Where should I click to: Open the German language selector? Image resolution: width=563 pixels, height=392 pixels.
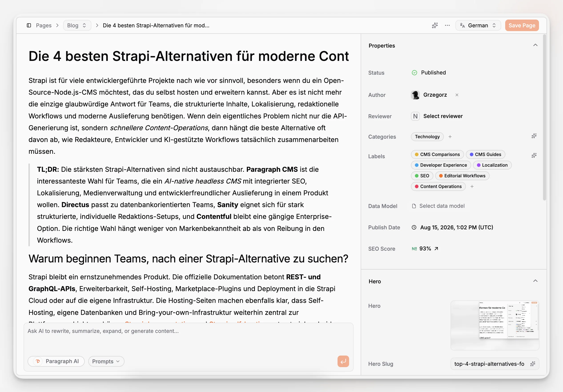tap(478, 26)
